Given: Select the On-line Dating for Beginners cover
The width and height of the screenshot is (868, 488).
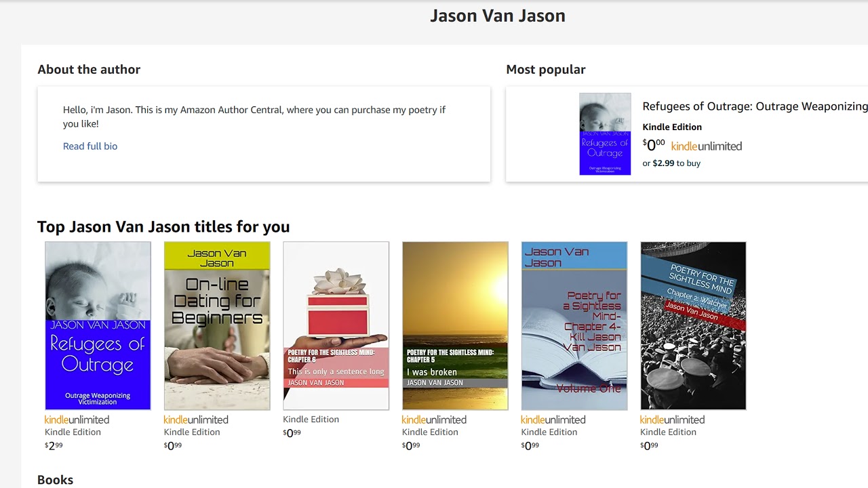Looking at the screenshot, I should pos(217,325).
